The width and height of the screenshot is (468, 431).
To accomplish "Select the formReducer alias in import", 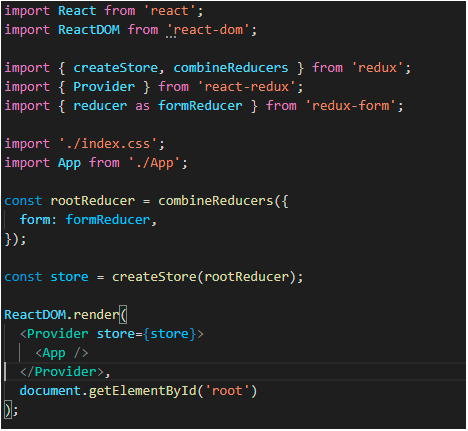I will 200,106.
